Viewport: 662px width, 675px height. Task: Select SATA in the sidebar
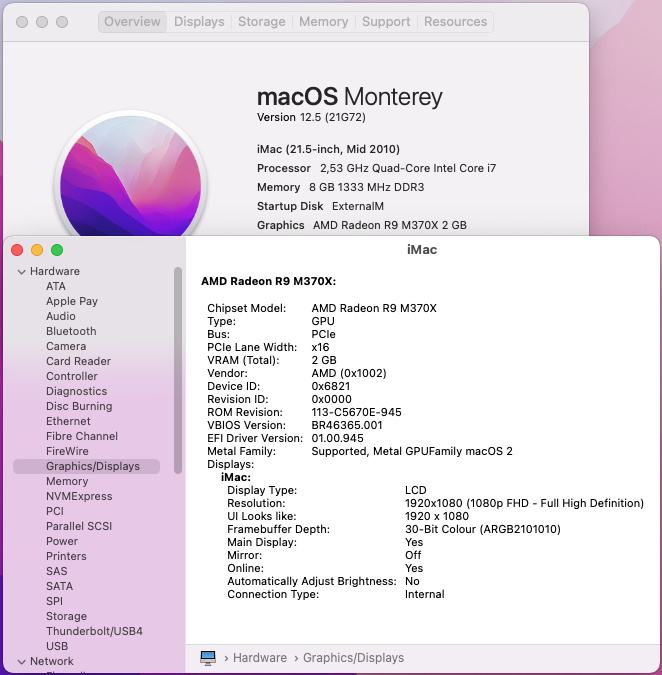coord(59,587)
